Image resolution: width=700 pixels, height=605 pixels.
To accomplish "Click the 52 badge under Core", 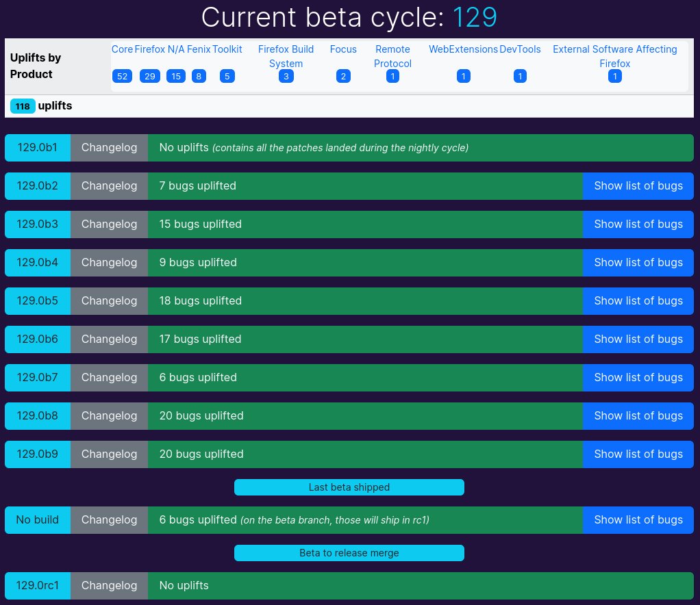I will click(x=123, y=76).
